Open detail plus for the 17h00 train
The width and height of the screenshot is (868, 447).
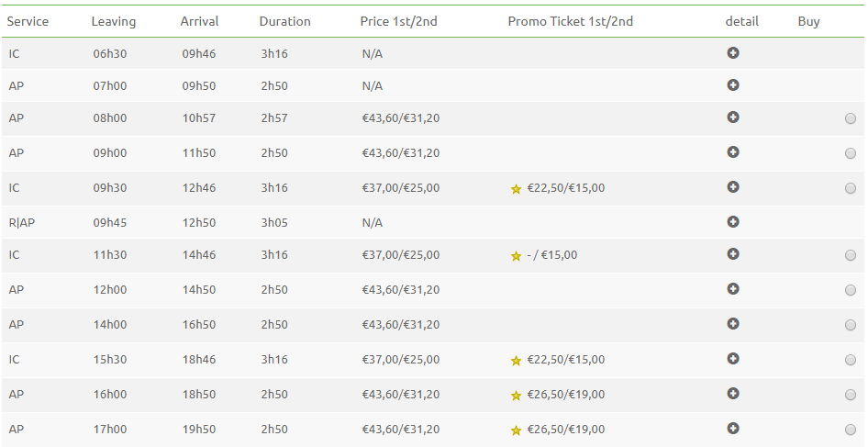coord(733,428)
